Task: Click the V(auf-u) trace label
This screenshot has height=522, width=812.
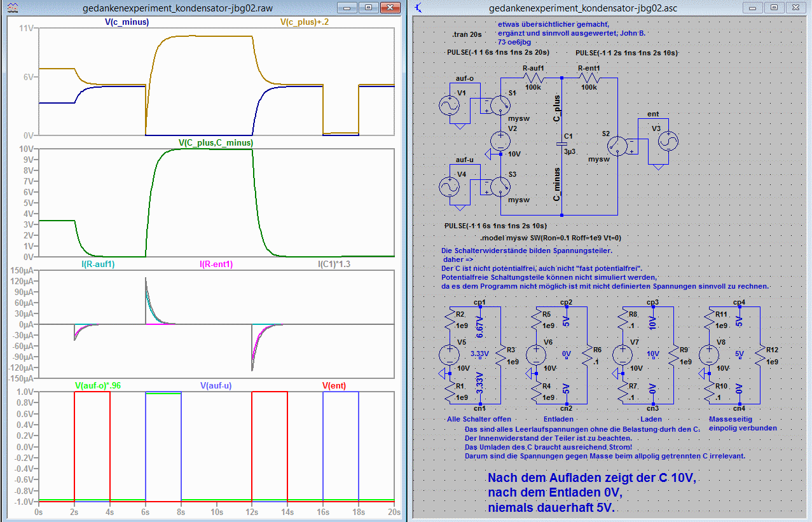Action: [x=216, y=385]
